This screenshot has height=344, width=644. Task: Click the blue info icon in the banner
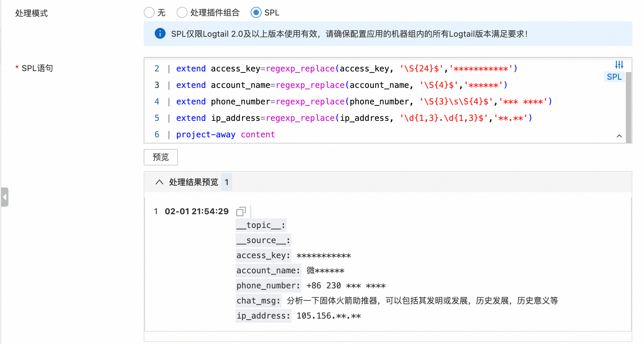point(160,34)
